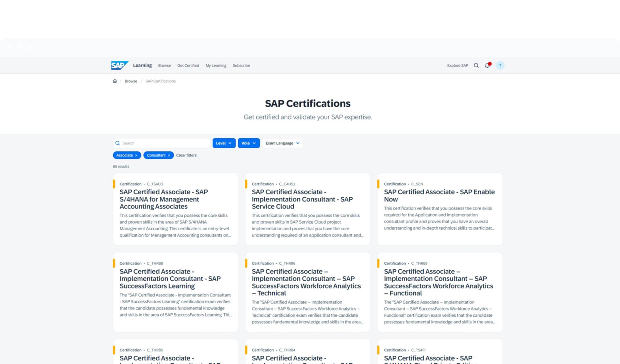This screenshot has width=620, height=364.
Task: Open the user profile avatar
Action: click(500, 66)
